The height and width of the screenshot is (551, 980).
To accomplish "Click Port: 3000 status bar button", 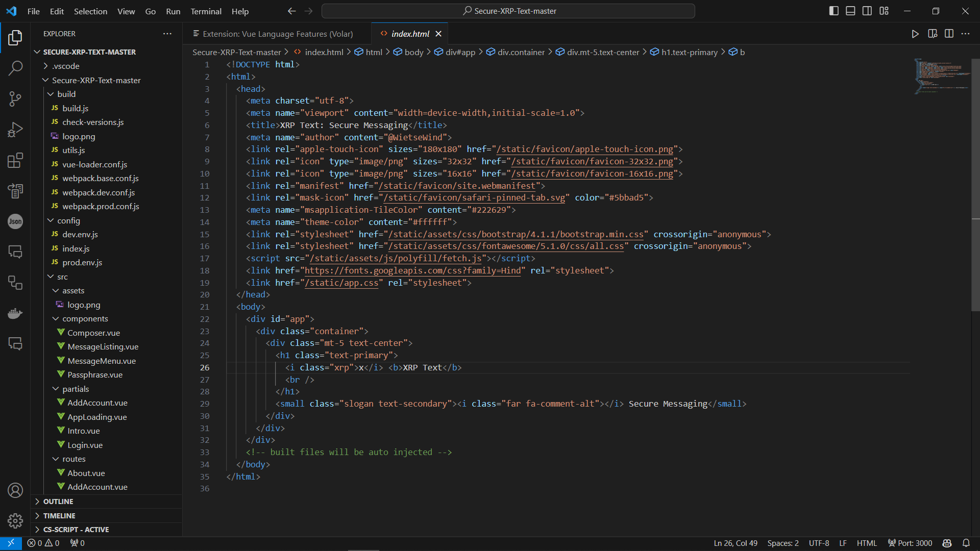I will [x=910, y=543].
